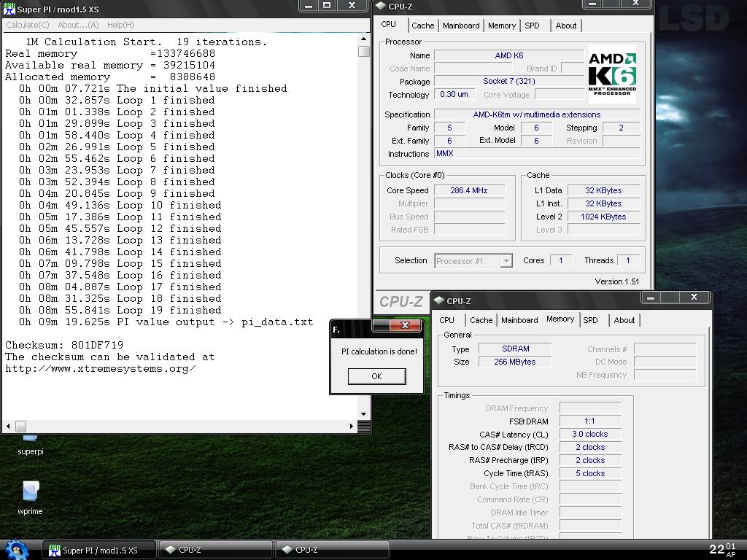Switch to the About tab in lower CPU-Z window
Image resolution: width=747 pixels, height=560 pixels.
(624, 320)
